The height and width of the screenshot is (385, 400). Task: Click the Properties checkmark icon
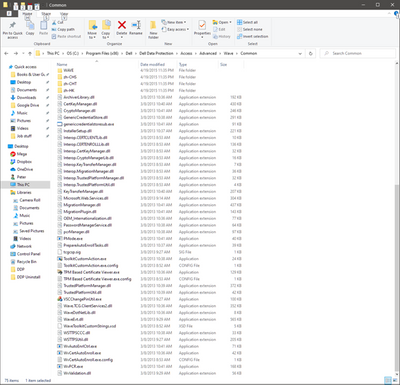(202, 25)
